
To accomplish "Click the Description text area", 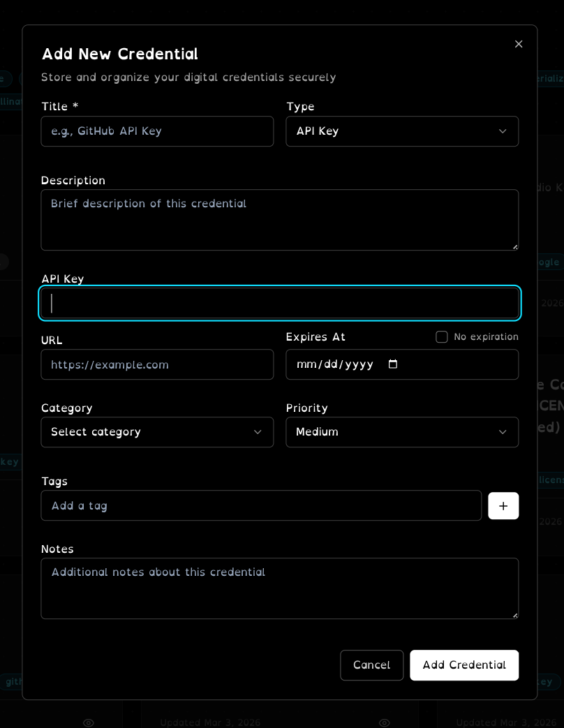I will point(279,220).
